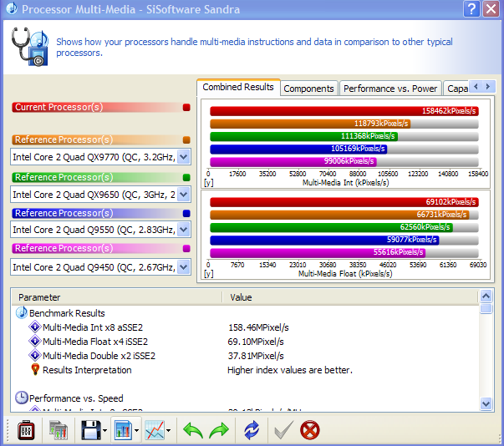Click the Performance vs. Speed clock icon

22,398
